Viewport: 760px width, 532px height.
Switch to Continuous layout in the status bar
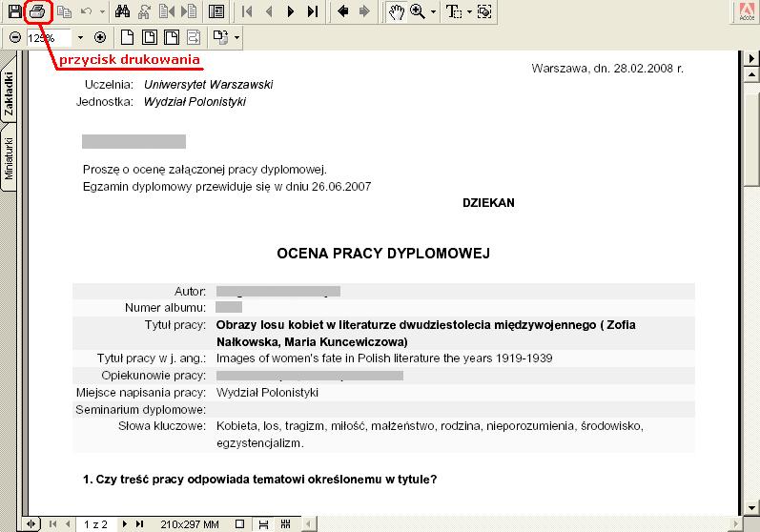pos(263,523)
